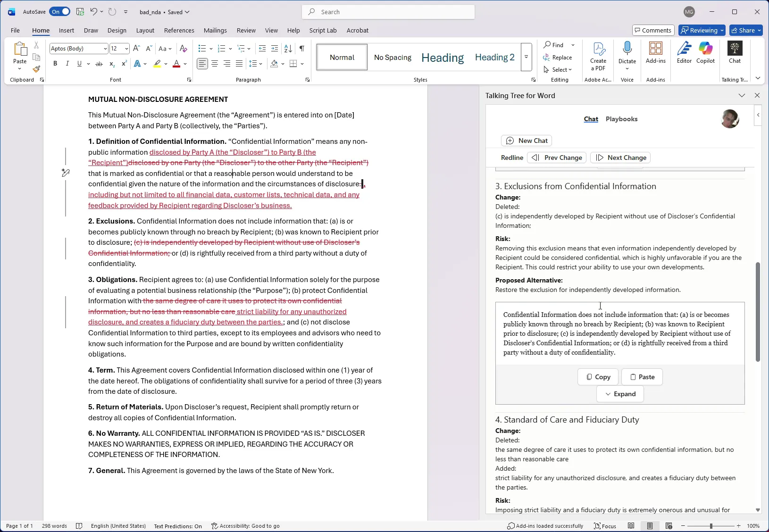Image resolution: width=769 pixels, height=532 pixels.
Task: Expand the Styles gallery
Action: point(526,57)
